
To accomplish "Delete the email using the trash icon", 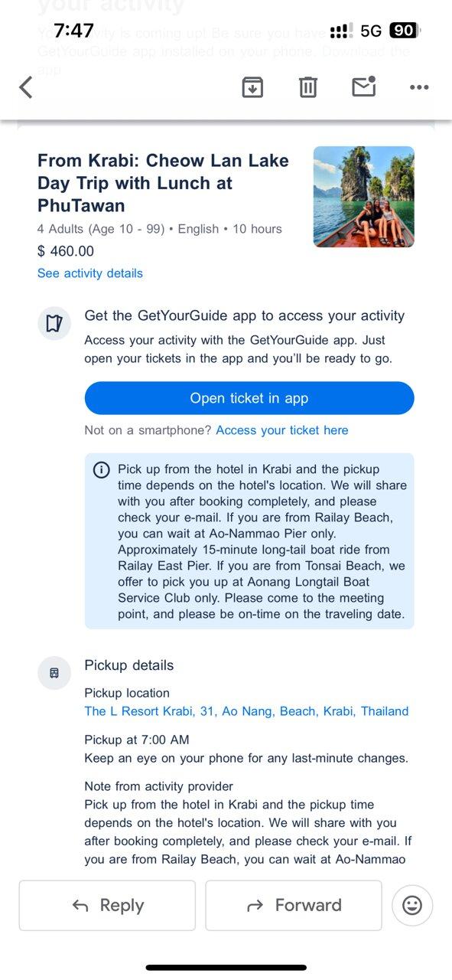I will tap(307, 87).
